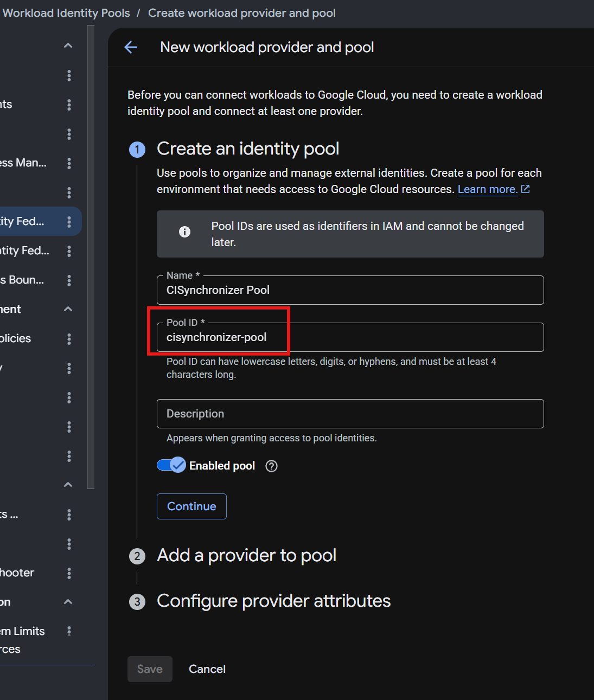Open the Learn more link
The height and width of the screenshot is (700, 594).
[x=494, y=189]
